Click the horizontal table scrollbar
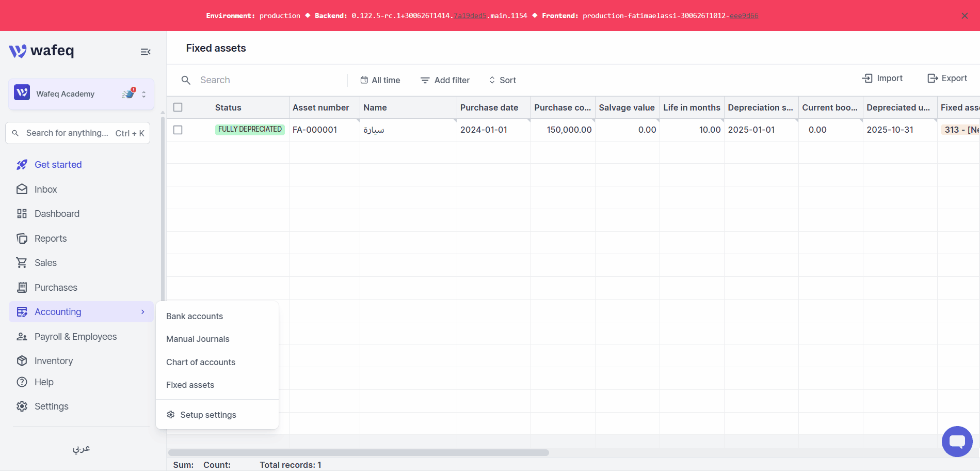 359,453
